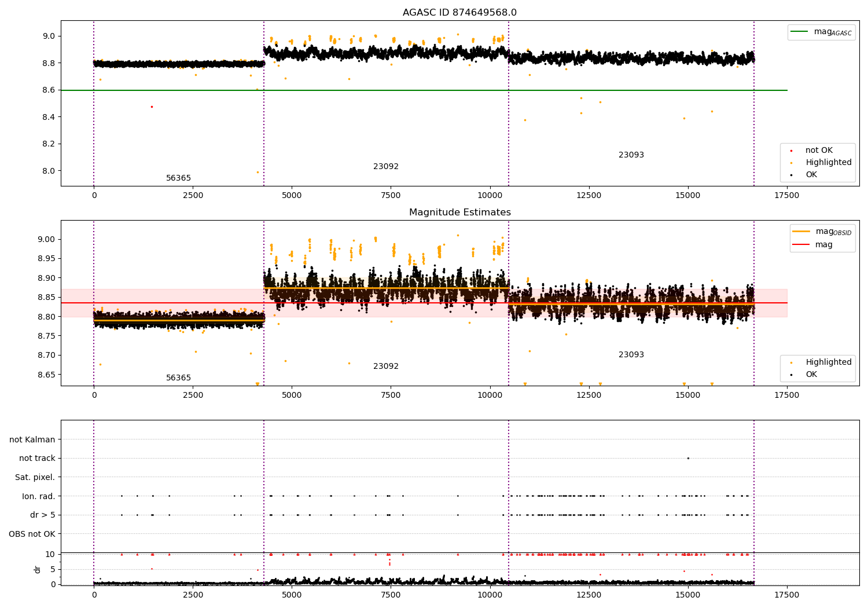Screen dimensions: 868x608
Task: Click the 9.0 y-axis tick of top plot
Action: coord(49,36)
